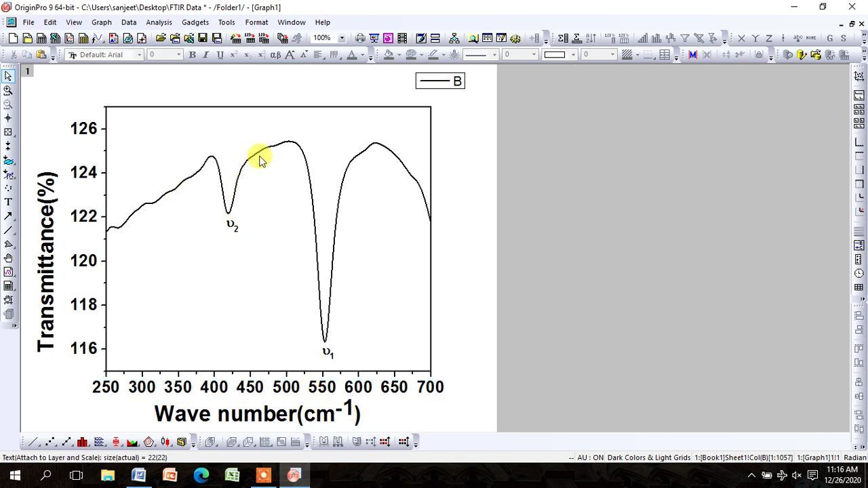
Task: Click the Superscript x² icon
Action: click(233, 55)
